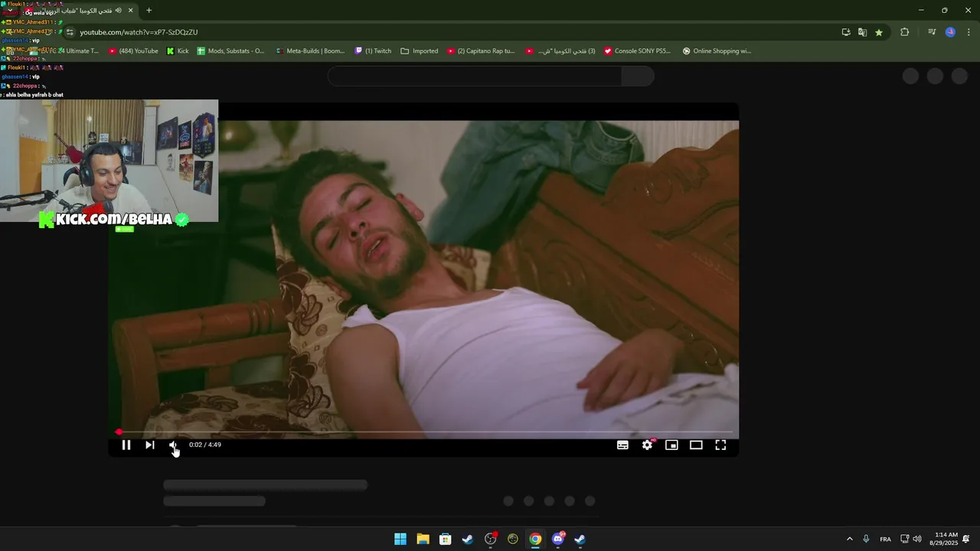Open the rightmost Steam taskbar icon

point(580,539)
